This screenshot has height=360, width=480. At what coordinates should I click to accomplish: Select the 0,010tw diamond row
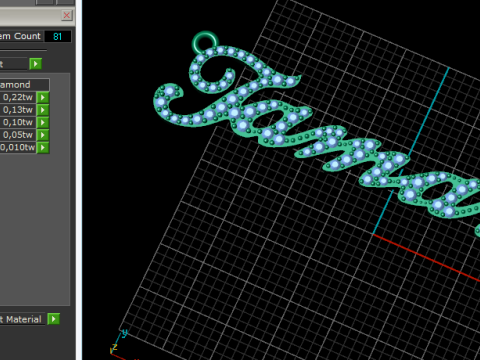click(x=18, y=147)
